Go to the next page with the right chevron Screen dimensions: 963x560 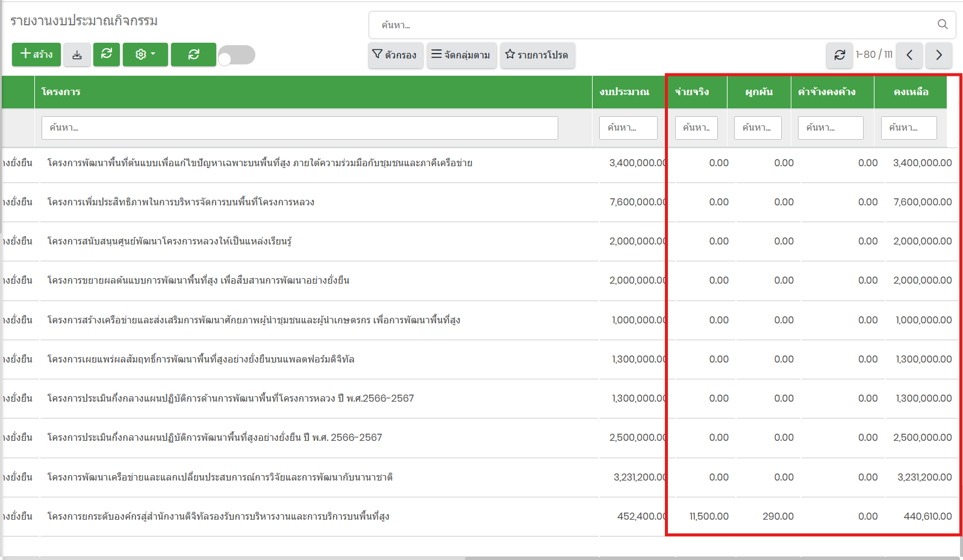click(x=938, y=55)
